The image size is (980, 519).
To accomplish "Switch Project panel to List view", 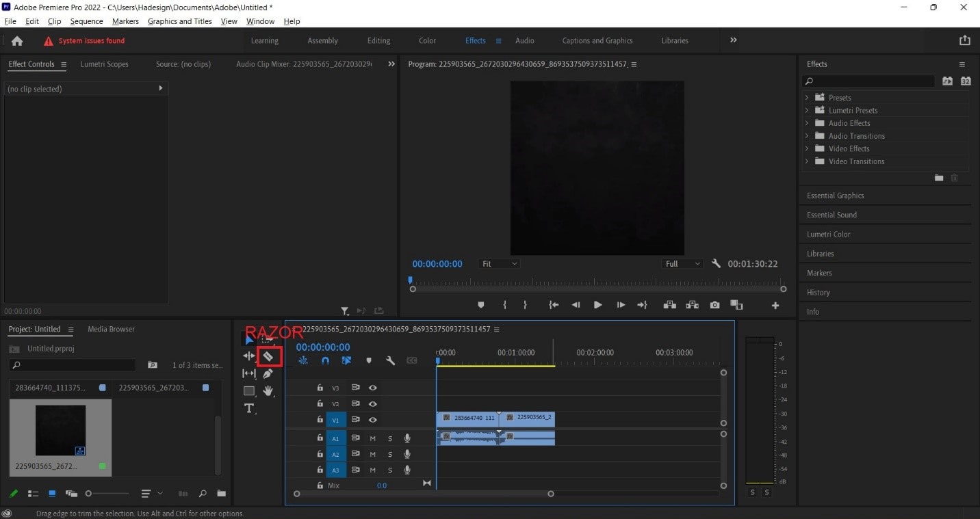I will coord(32,493).
